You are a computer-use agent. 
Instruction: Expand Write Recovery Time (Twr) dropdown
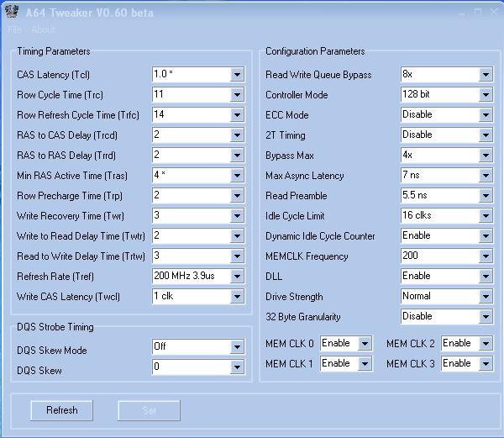(237, 216)
